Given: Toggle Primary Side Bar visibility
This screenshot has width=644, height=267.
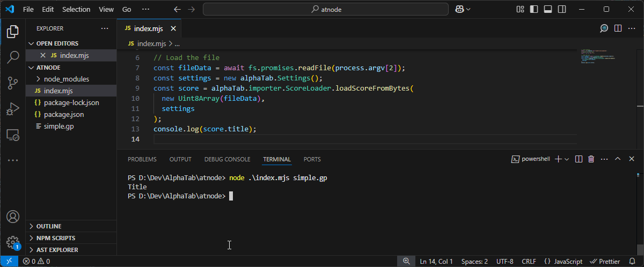Looking at the screenshot, I should [x=533, y=9].
